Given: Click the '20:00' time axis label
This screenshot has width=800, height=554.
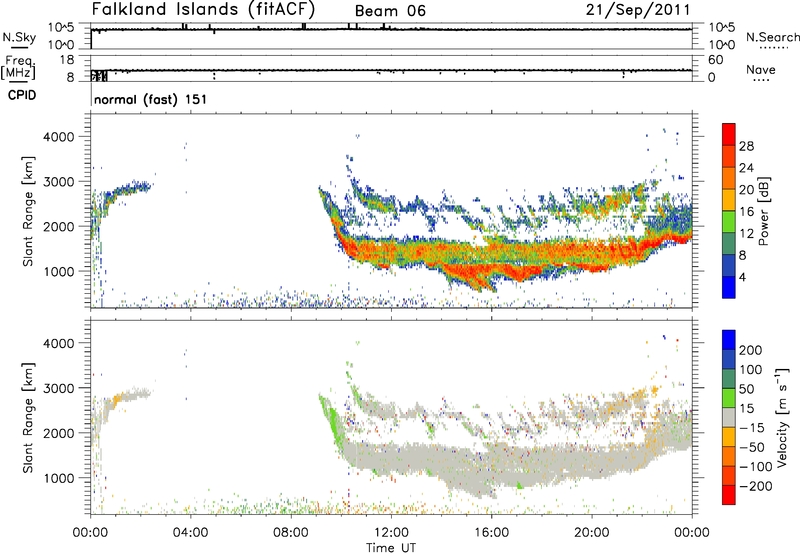Looking at the screenshot, I should pos(592,533).
